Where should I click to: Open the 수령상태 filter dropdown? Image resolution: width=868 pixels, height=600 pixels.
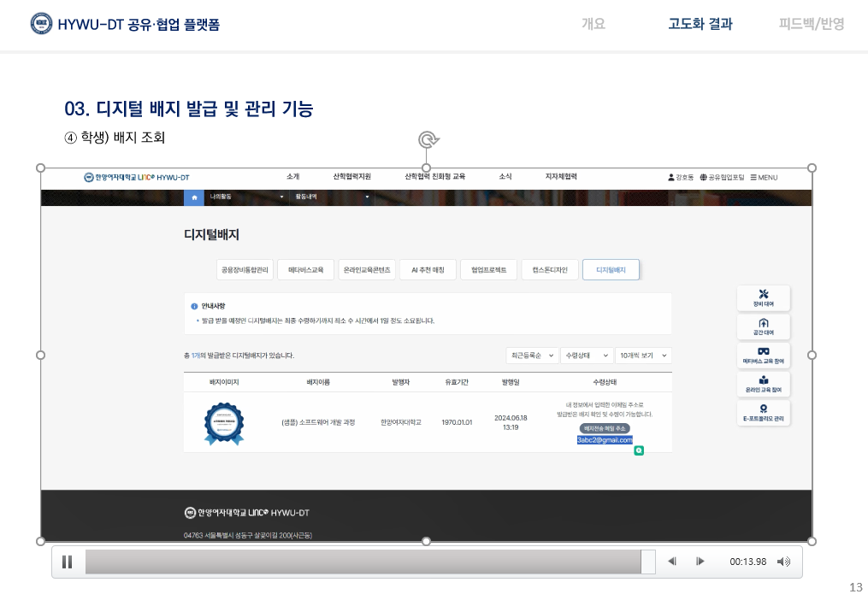pos(587,356)
